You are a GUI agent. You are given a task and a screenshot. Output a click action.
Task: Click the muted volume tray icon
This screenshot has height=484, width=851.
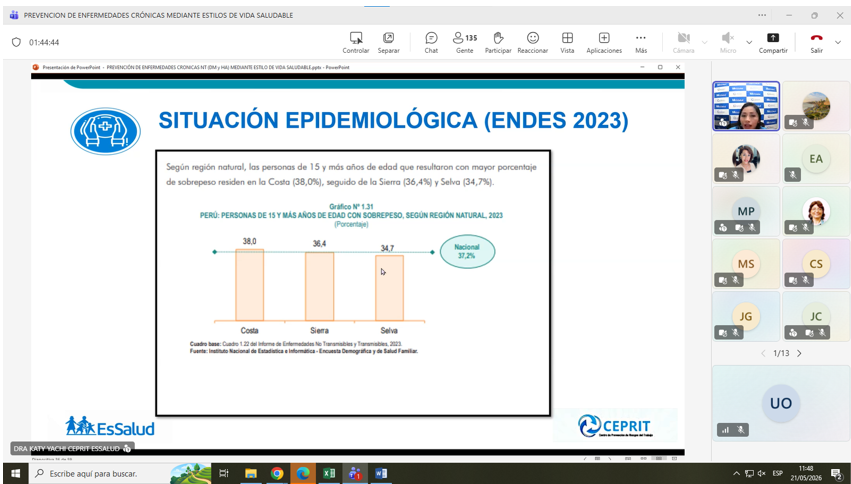[762, 474]
